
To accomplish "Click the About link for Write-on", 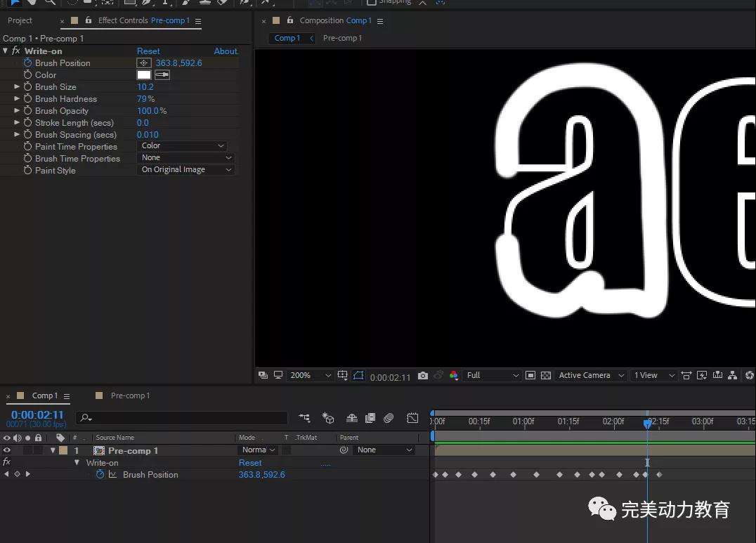I will pyautogui.click(x=226, y=51).
